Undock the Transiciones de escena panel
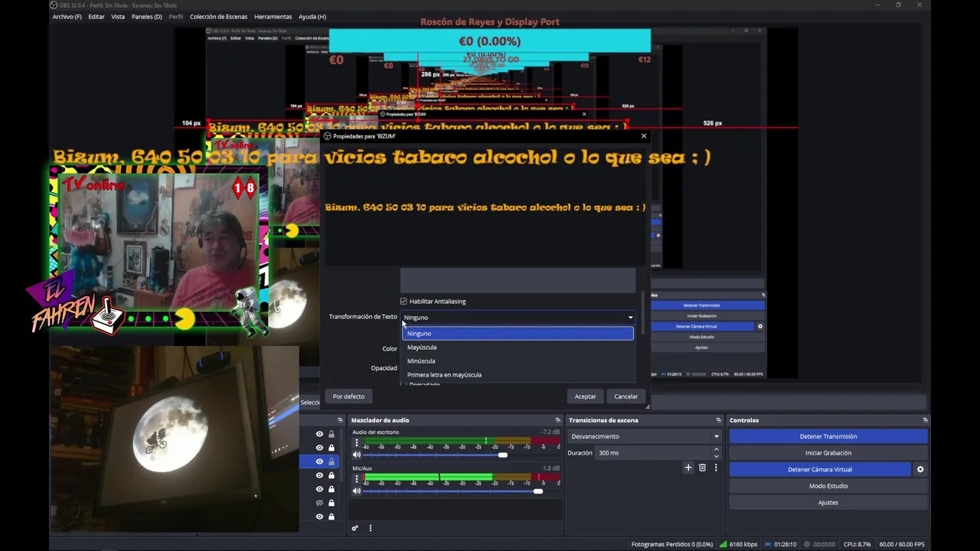980x551 pixels. (x=718, y=420)
